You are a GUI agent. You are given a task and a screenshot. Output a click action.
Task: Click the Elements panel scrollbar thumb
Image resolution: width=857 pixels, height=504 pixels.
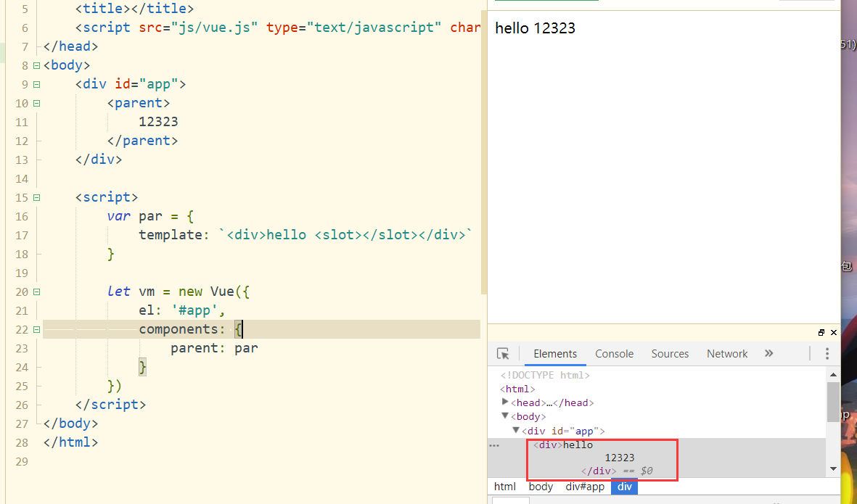(x=833, y=401)
